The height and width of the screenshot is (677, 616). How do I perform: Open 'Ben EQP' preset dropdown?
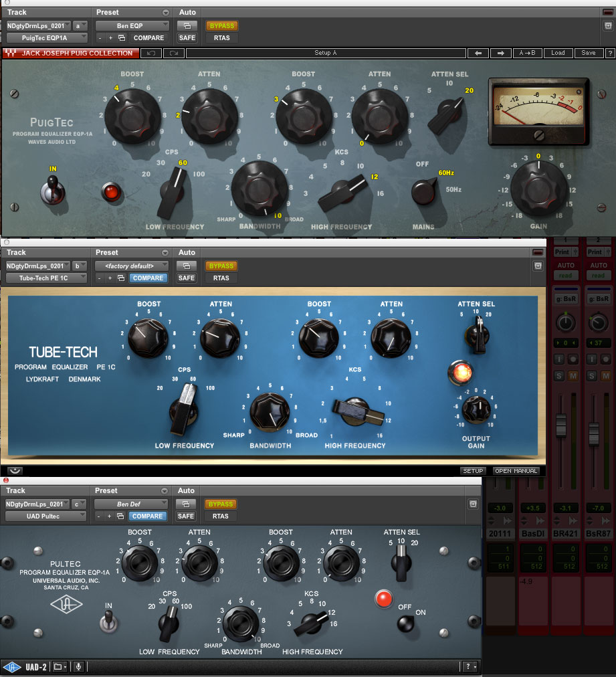pyautogui.click(x=132, y=26)
